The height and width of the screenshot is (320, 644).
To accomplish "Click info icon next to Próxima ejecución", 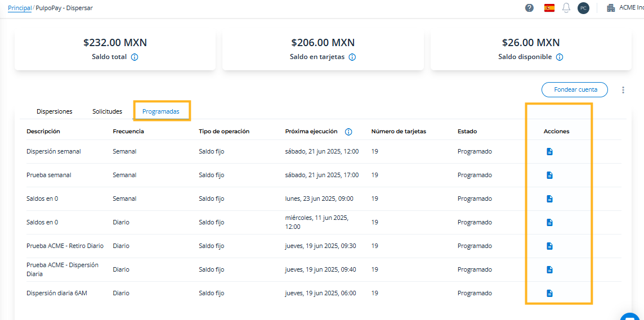I will coord(348,132).
